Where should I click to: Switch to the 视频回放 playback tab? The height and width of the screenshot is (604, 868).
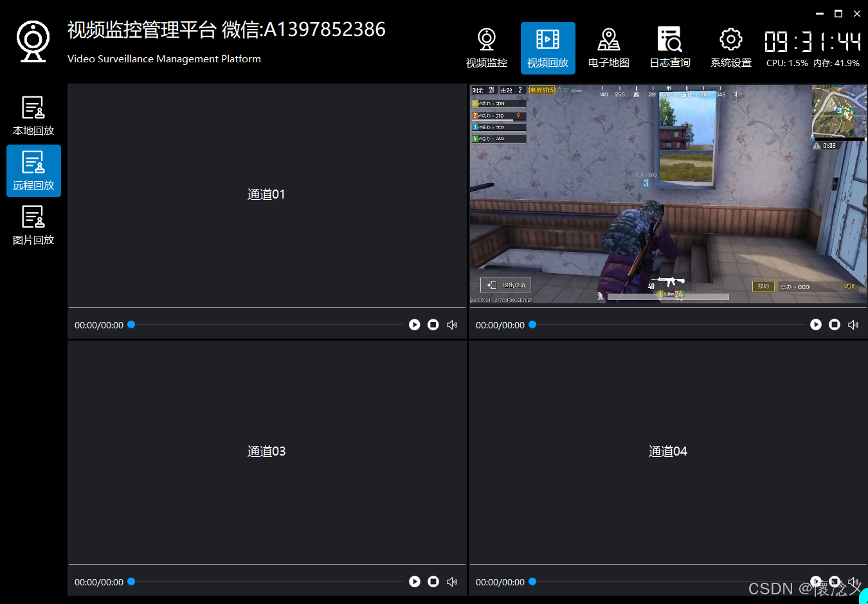548,48
